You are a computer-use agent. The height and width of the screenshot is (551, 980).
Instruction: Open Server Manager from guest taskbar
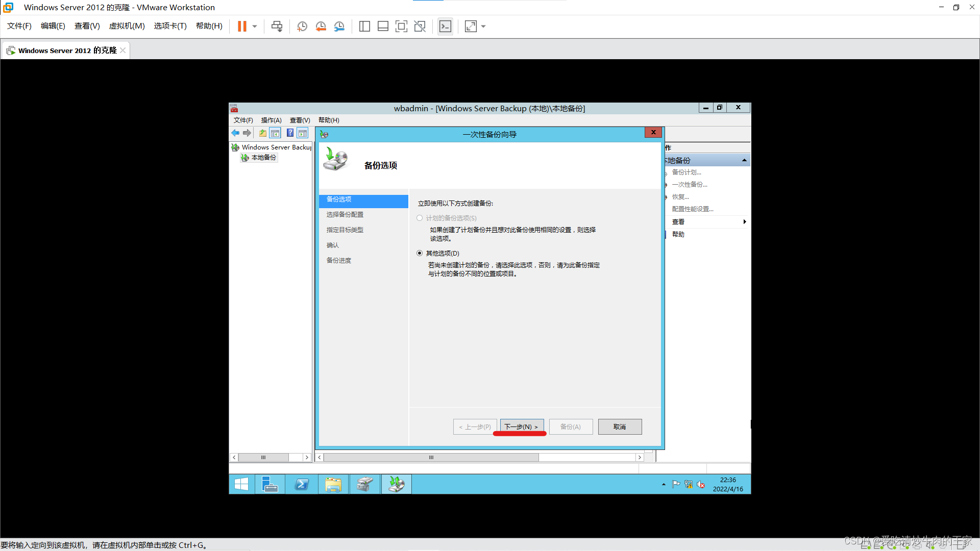pyautogui.click(x=269, y=484)
